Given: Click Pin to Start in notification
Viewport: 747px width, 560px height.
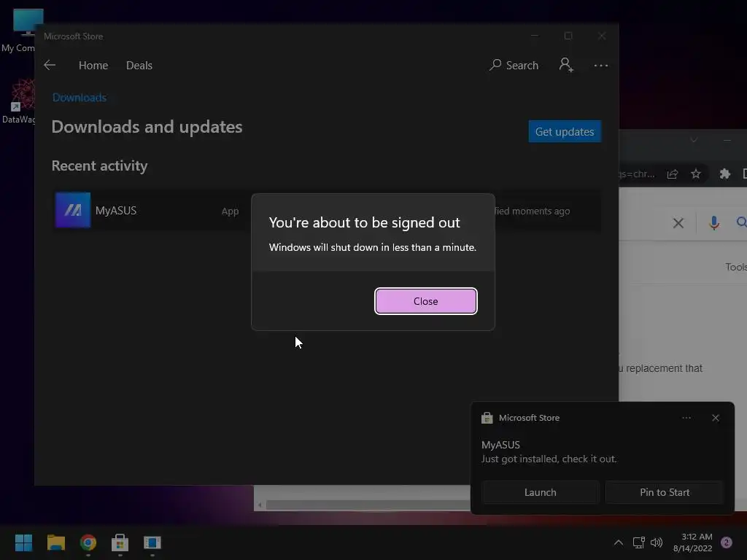Looking at the screenshot, I should (x=665, y=492).
